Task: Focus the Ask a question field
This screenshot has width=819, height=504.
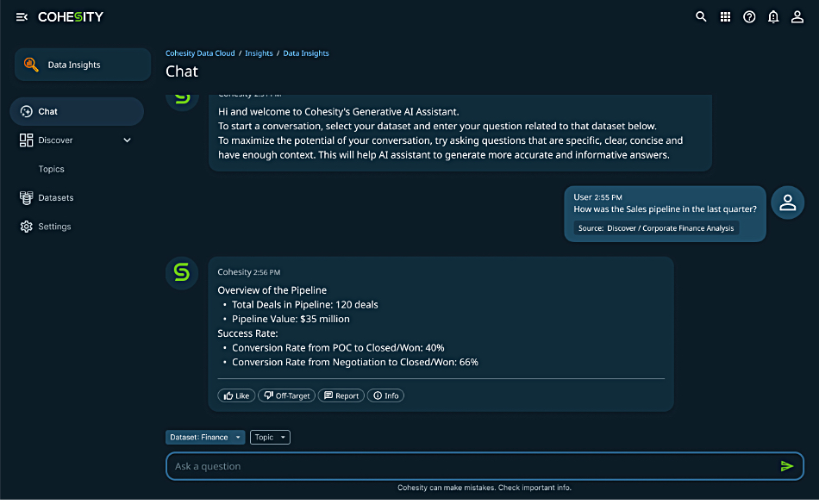Action: click(x=485, y=466)
